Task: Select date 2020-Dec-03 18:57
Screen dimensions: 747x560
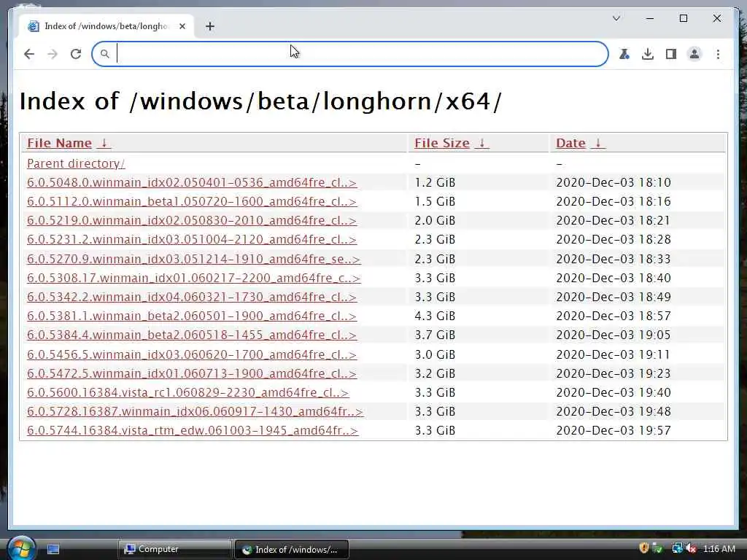Action: (613, 316)
